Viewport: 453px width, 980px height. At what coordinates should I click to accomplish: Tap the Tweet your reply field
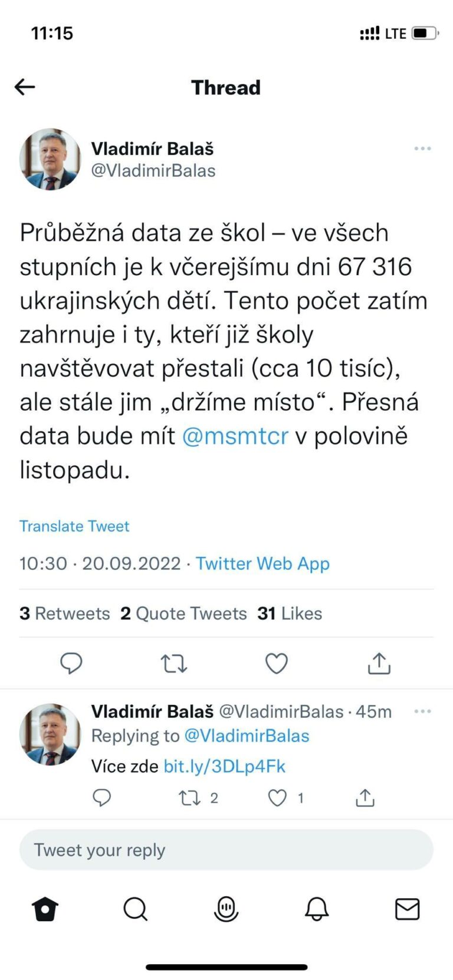click(226, 850)
